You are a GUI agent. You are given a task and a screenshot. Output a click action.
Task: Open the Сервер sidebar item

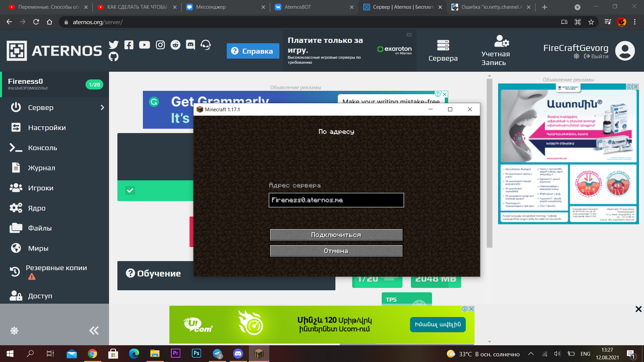(41, 108)
